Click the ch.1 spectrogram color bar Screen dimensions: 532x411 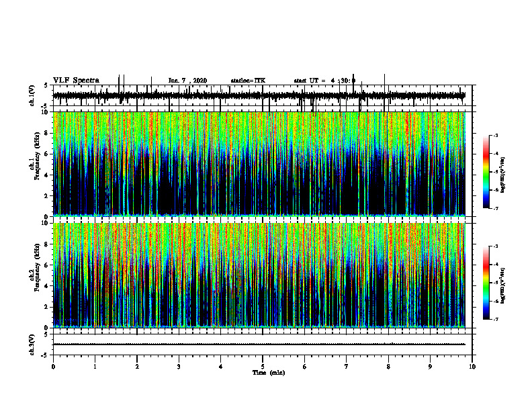pyautogui.click(x=486, y=172)
